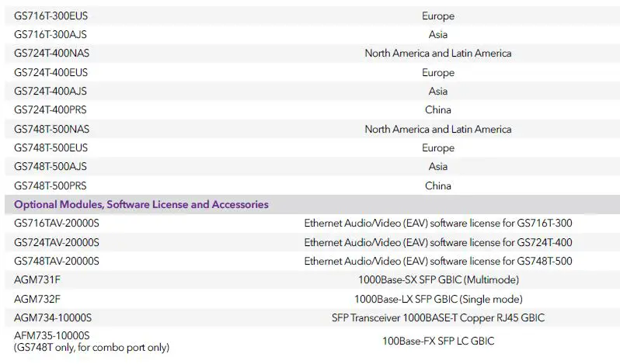Viewport: 620px width, 364px height.
Task: Click 100Base-FX SFP LC GBIC description
Action: click(x=438, y=341)
